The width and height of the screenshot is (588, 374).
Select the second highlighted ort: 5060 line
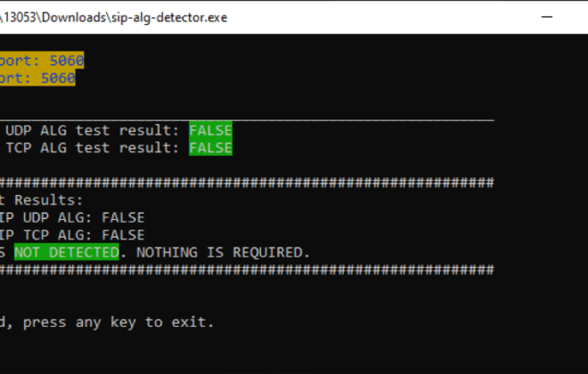pyautogui.click(x=37, y=77)
